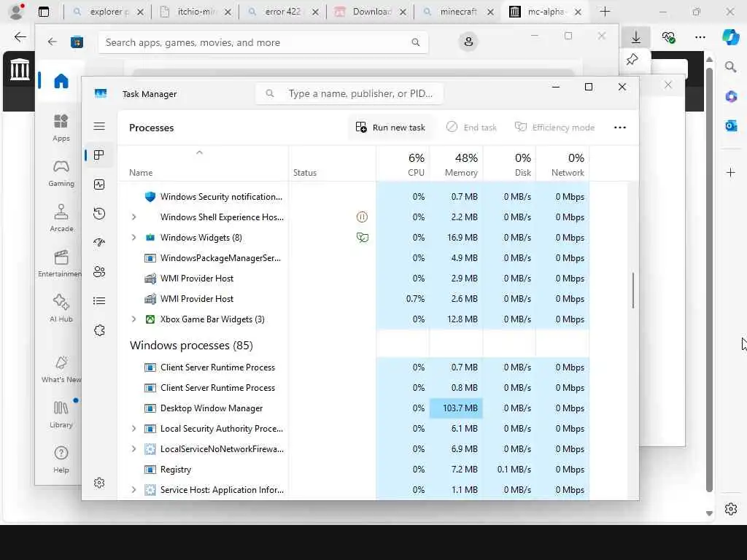Open Task Manager Details page icon
Image resolution: width=747 pixels, height=560 pixels.
(99, 301)
